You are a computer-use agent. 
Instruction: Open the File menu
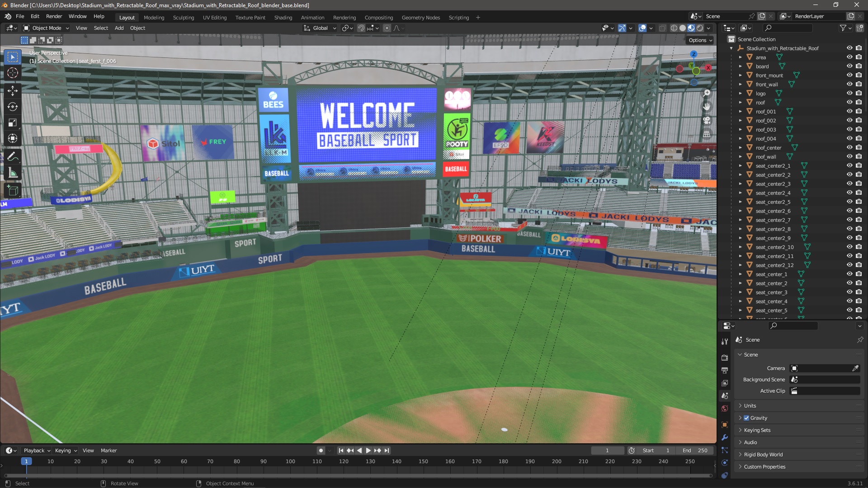click(20, 16)
